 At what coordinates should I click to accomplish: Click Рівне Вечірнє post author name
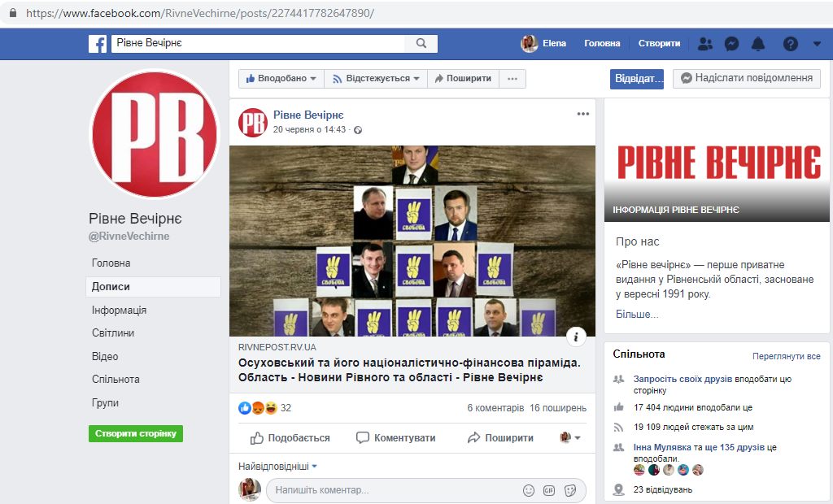coord(308,115)
